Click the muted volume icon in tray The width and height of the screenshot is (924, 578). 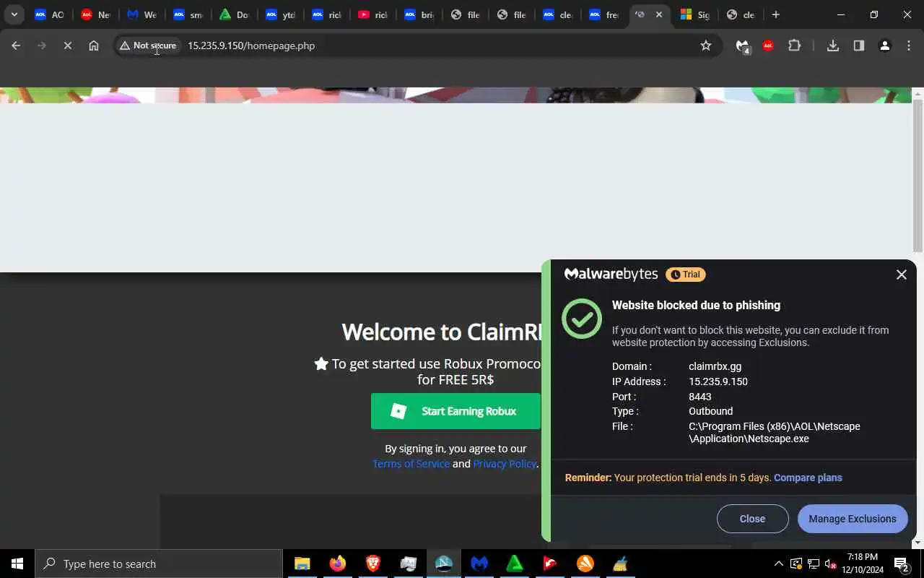pos(831,564)
